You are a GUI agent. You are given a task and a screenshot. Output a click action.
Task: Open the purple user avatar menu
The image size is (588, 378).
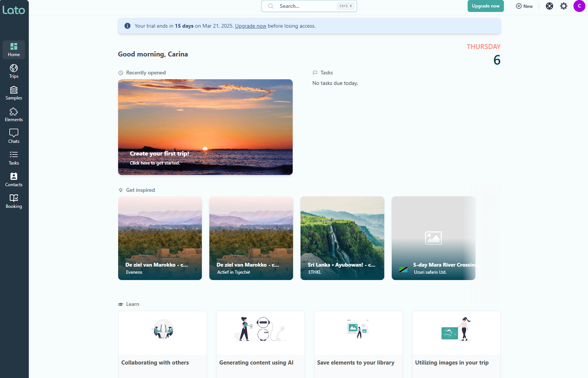click(x=579, y=6)
